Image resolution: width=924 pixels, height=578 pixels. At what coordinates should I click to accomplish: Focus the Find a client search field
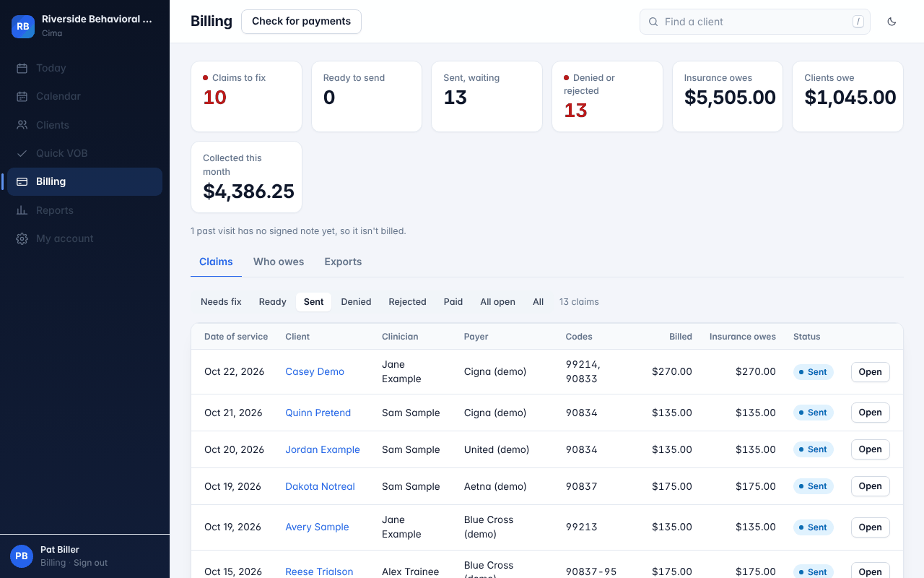(755, 22)
